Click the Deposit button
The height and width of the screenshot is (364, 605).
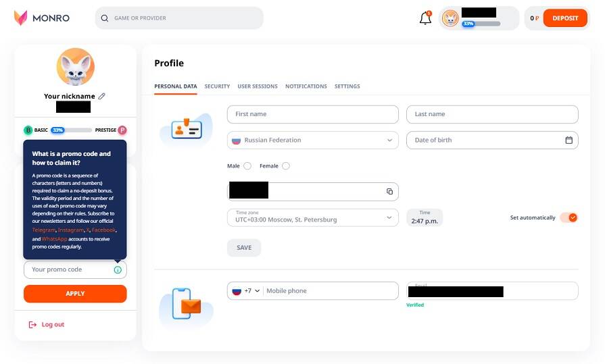(x=565, y=18)
